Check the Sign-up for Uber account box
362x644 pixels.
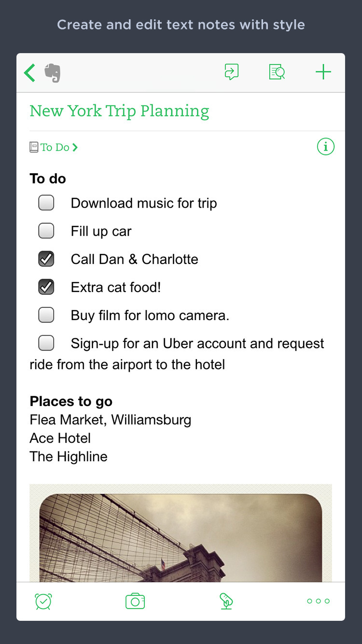pyautogui.click(x=46, y=343)
